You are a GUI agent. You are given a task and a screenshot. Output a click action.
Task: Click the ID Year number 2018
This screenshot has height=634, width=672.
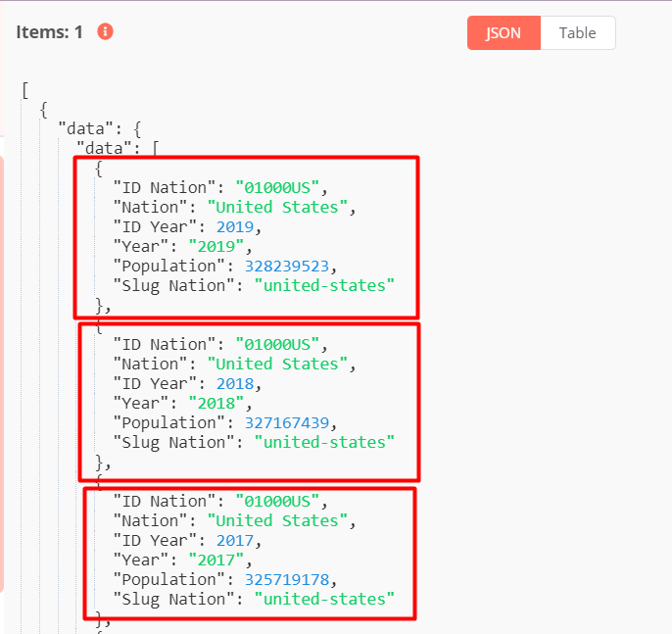[235, 383]
